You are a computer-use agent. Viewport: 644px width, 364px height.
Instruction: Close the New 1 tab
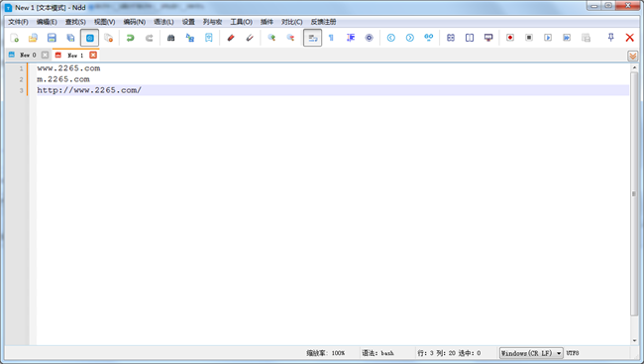[x=93, y=55]
